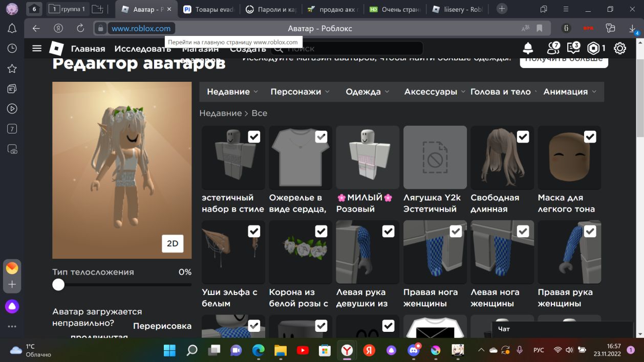Image resolution: width=644 pixels, height=362 pixels.
Task: Open the Roblox hamburger navigation menu
Action: click(x=36, y=48)
